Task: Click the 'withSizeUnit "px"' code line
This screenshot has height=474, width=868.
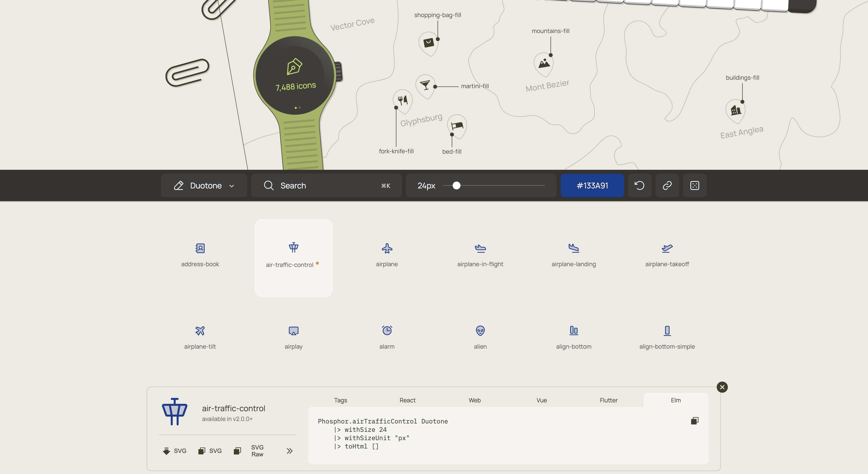Action: [371, 438]
